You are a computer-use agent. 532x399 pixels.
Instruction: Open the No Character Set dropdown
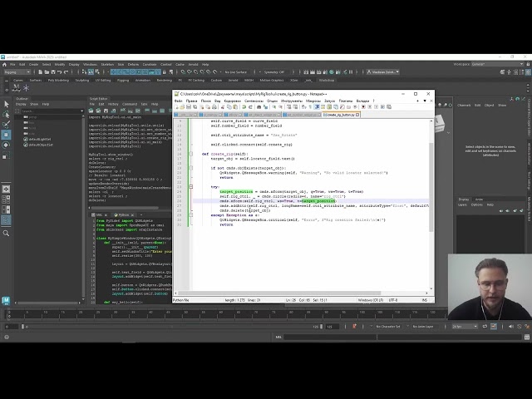[388, 327]
